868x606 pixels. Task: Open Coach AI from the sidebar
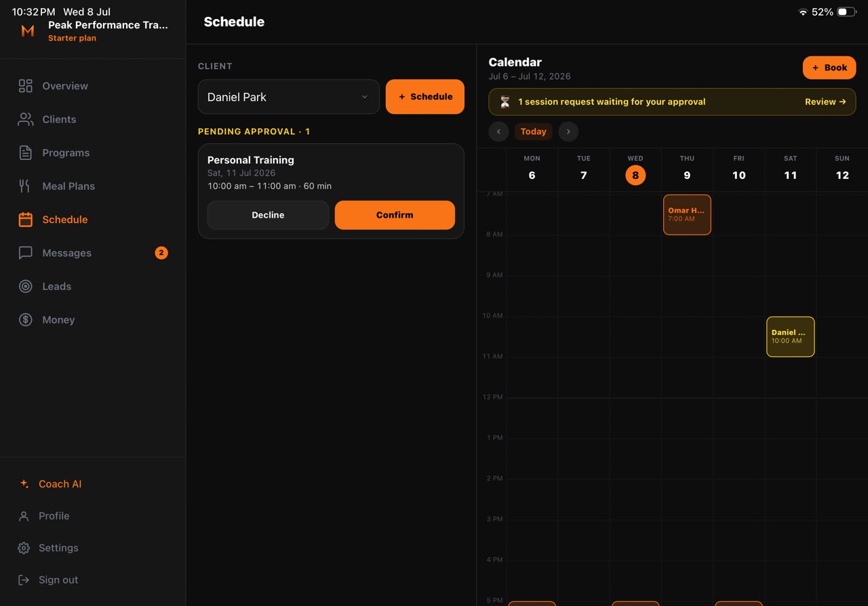coord(93,484)
